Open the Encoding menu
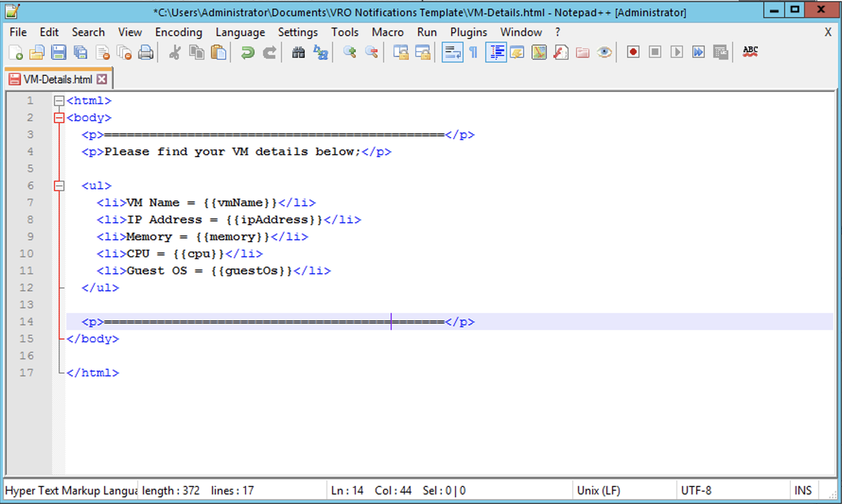842x504 pixels. [178, 32]
